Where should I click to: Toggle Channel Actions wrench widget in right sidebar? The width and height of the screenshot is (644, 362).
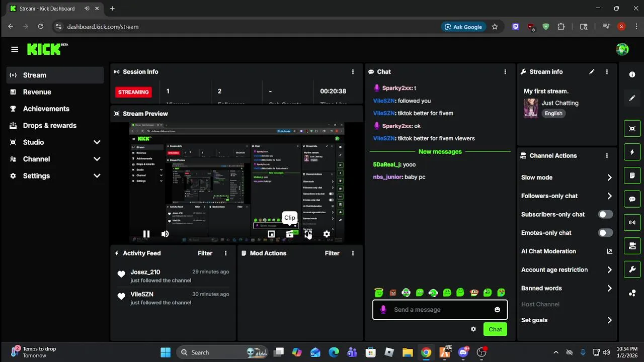632,269
